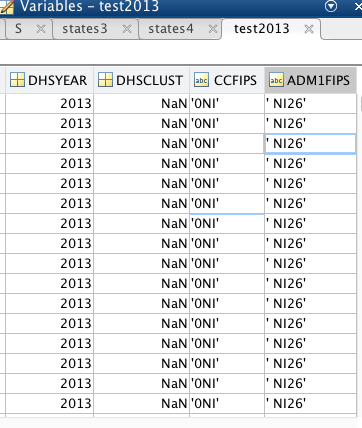Select the CCFIPS column header
The height and width of the screenshot is (428, 362).
pyautogui.click(x=227, y=80)
